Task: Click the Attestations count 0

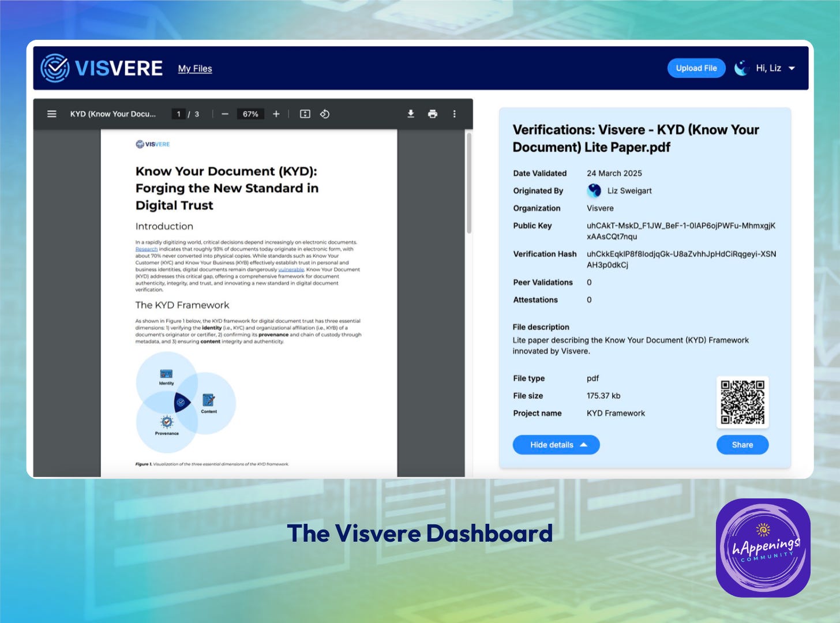Action: [589, 300]
